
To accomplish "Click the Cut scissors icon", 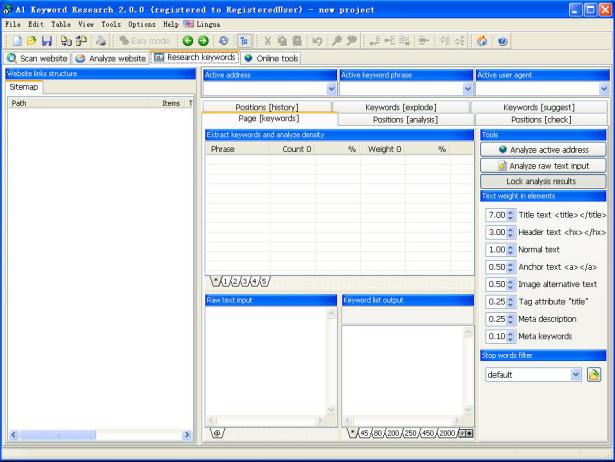I will click(x=268, y=41).
